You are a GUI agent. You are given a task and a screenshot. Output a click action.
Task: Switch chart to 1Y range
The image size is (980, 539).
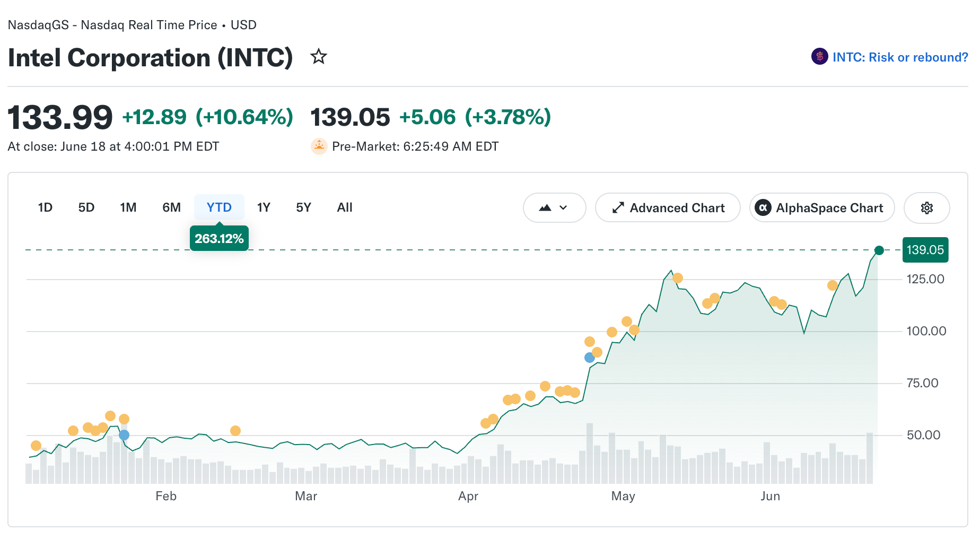[x=264, y=207]
